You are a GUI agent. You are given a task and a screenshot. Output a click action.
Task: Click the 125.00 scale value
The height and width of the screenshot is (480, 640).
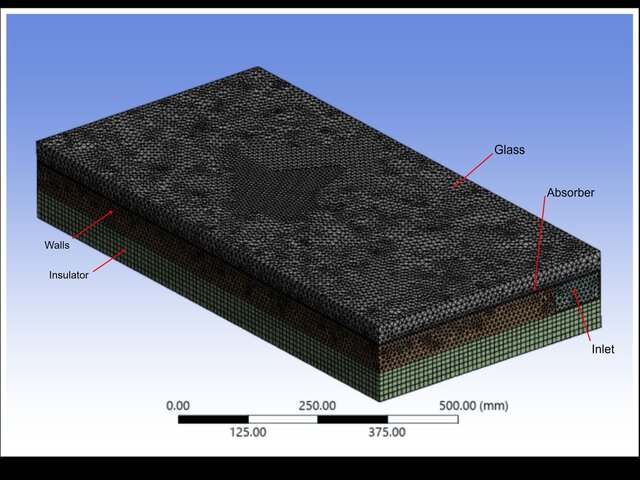[x=248, y=432]
